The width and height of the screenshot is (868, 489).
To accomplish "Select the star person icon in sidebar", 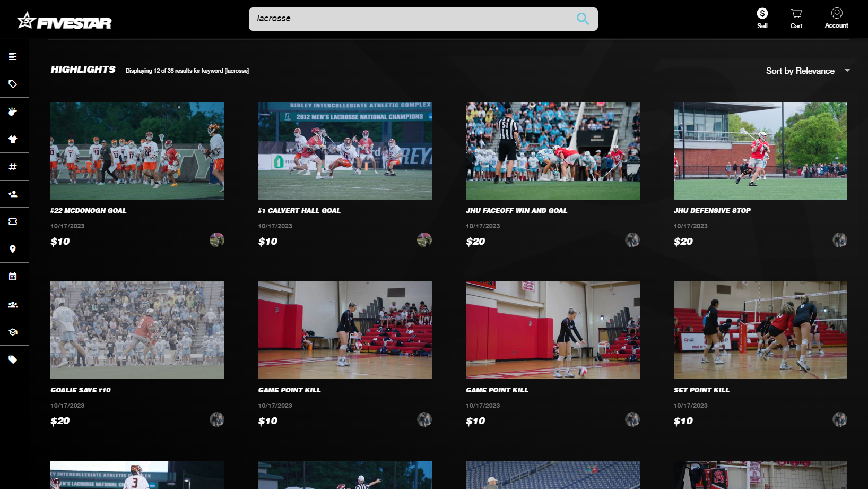I will (x=13, y=194).
